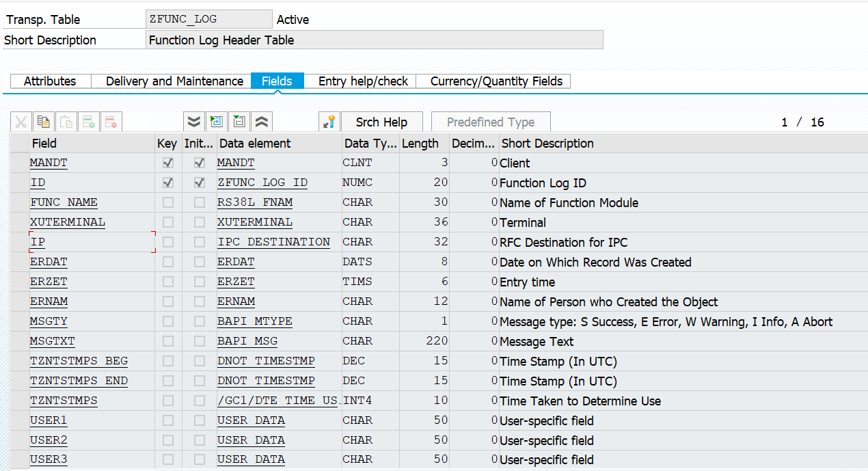Click the green-cornered icon with plus sign
The image size is (868, 471).
[217, 122]
